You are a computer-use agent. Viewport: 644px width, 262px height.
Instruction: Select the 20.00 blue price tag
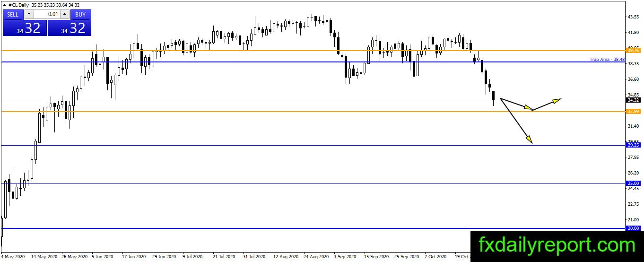click(x=633, y=228)
